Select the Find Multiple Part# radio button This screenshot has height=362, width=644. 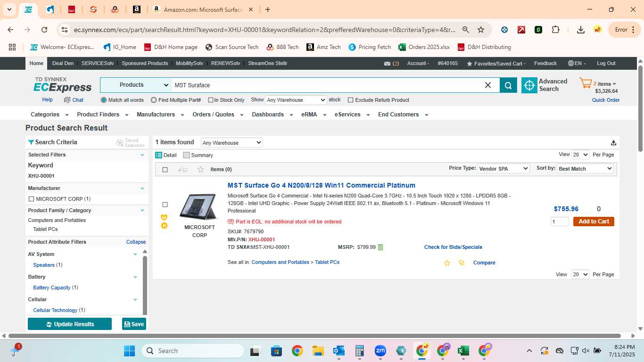tap(154, 100)
